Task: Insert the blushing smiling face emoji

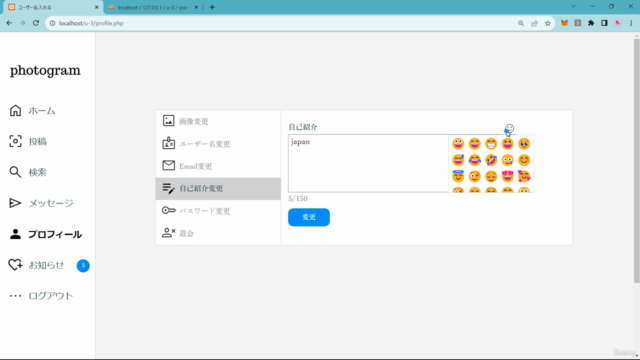Action: coord(524,160)
